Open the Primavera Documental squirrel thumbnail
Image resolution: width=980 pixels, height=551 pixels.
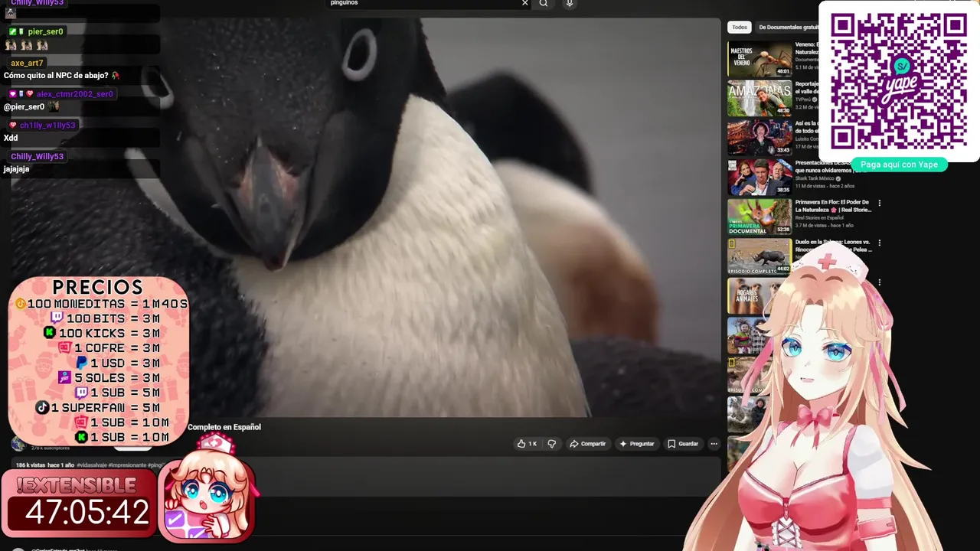(x=759, y=217)
